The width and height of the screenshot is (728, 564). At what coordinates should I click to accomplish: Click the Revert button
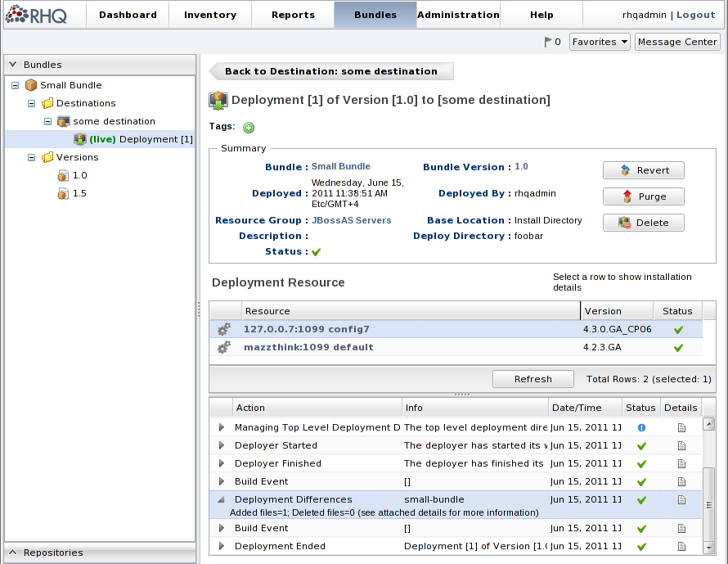(x=644, y=170)
